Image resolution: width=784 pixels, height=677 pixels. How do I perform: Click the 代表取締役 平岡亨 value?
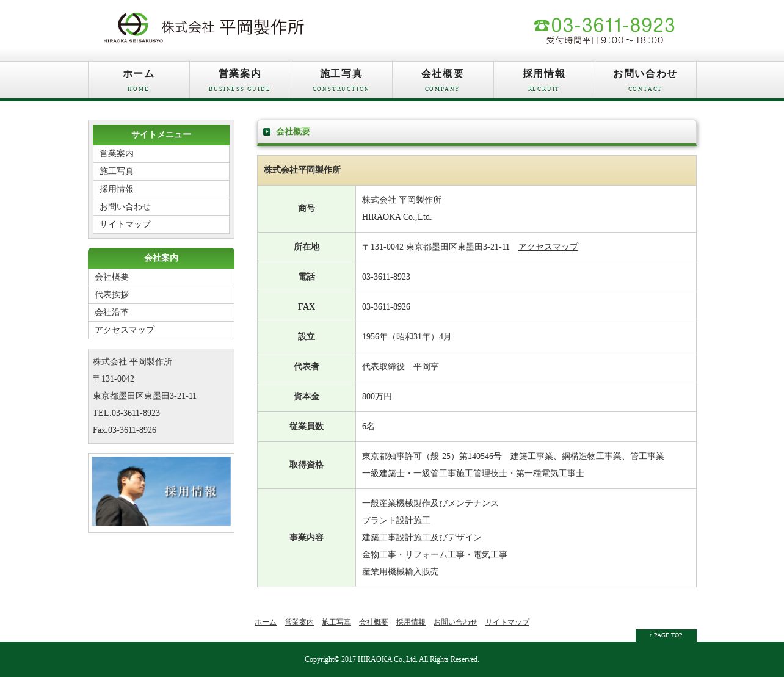point(401,367)
